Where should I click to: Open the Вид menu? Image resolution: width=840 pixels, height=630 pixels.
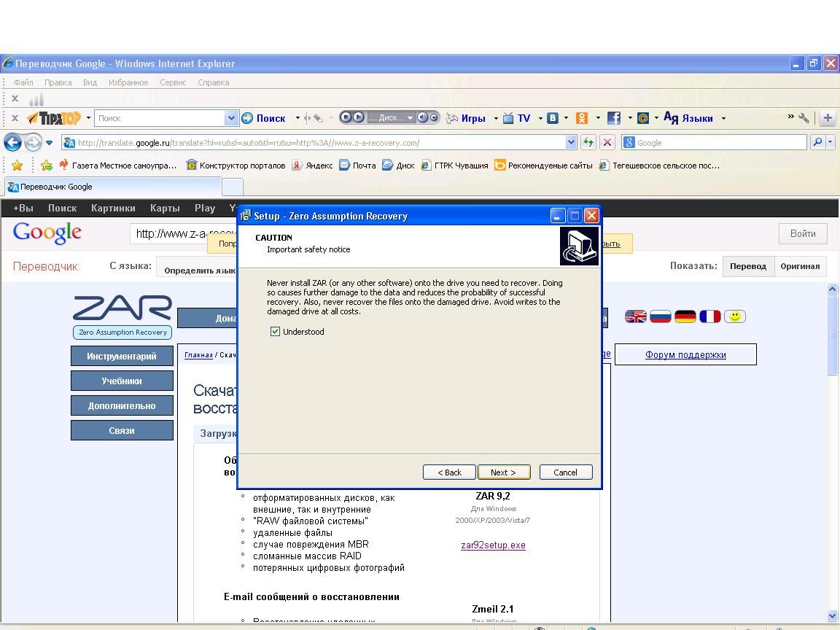90,82
